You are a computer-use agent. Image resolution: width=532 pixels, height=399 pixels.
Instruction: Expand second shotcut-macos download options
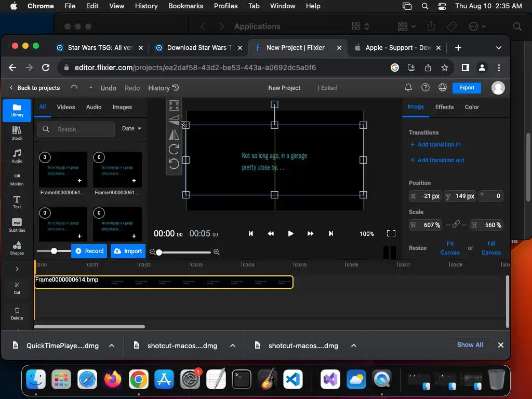click(353, 345)
